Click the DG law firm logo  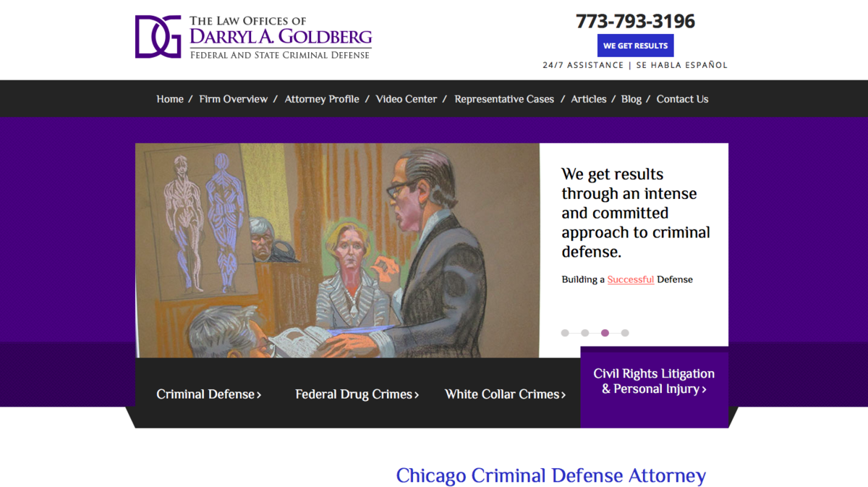click(253, 37)
